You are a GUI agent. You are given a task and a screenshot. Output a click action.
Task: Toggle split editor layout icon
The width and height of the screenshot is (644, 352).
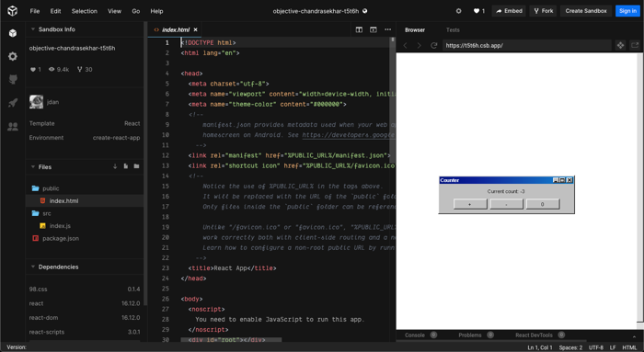pyautogui.click(x=359, y=29)
